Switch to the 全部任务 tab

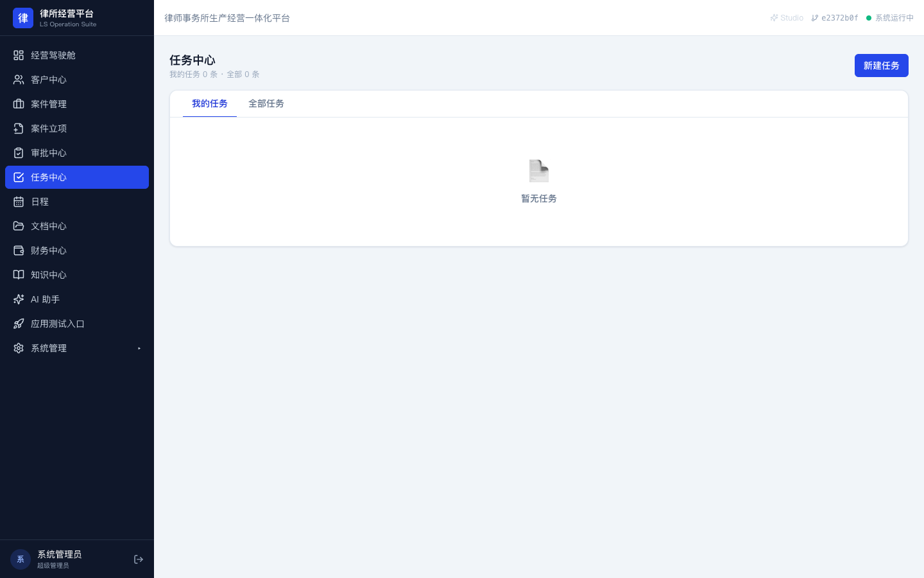(x=266, y=104)
